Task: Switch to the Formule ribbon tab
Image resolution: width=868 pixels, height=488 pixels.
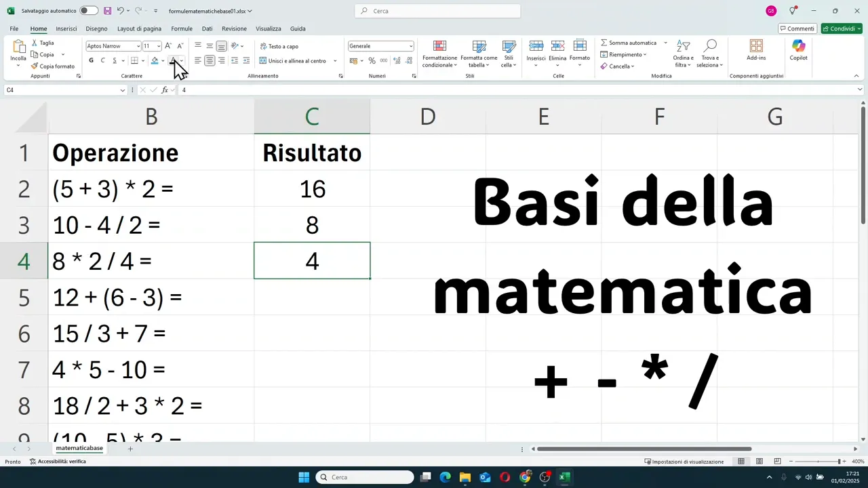Action: pos(182,28)
